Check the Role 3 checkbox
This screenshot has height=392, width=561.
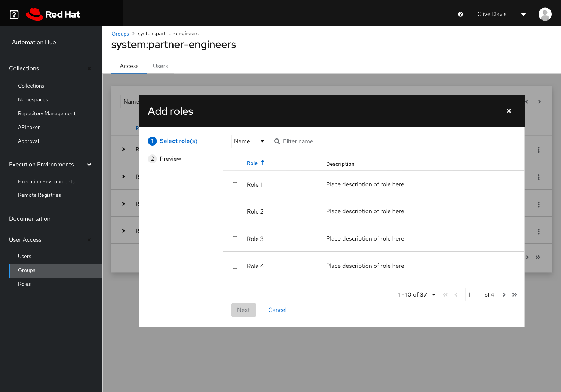[235, 239]
